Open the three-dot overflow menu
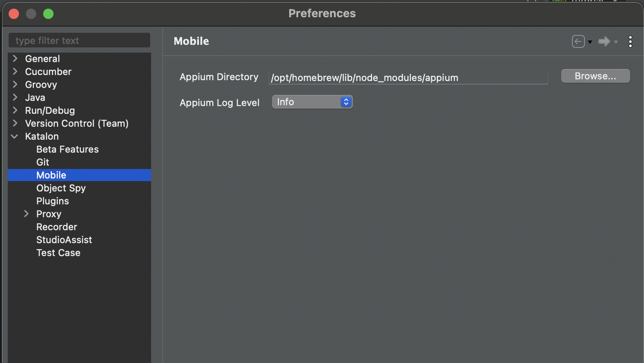 [x=630, y=41]
